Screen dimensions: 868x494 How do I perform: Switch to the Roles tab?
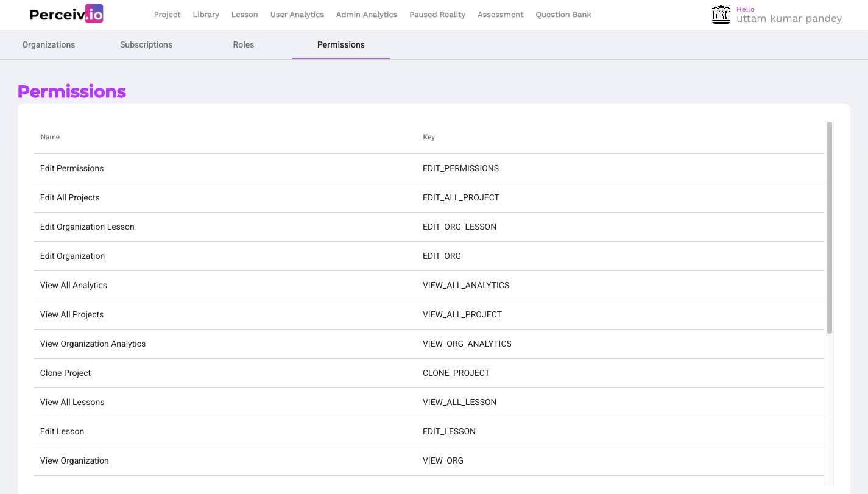tap(244, 44)
